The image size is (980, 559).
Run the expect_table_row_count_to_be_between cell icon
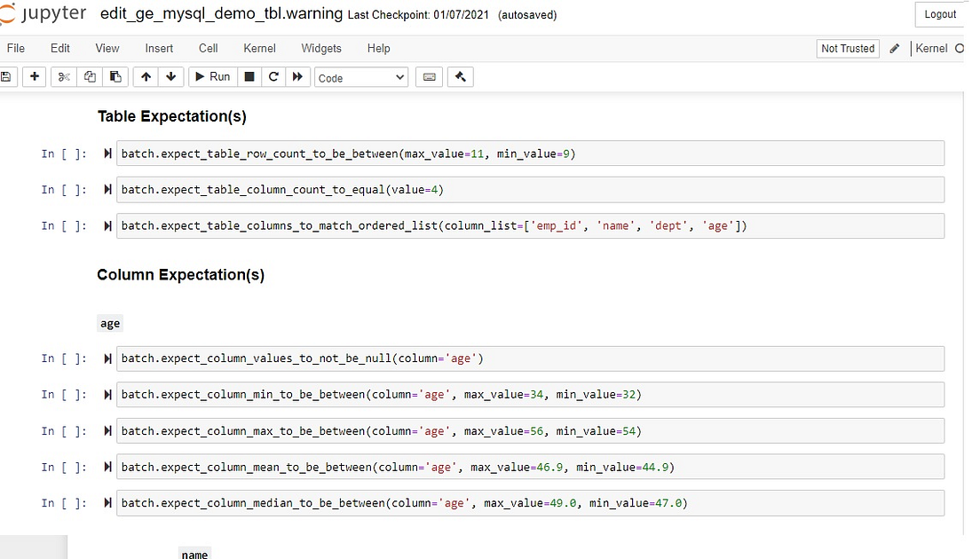(x=107, y=154)
